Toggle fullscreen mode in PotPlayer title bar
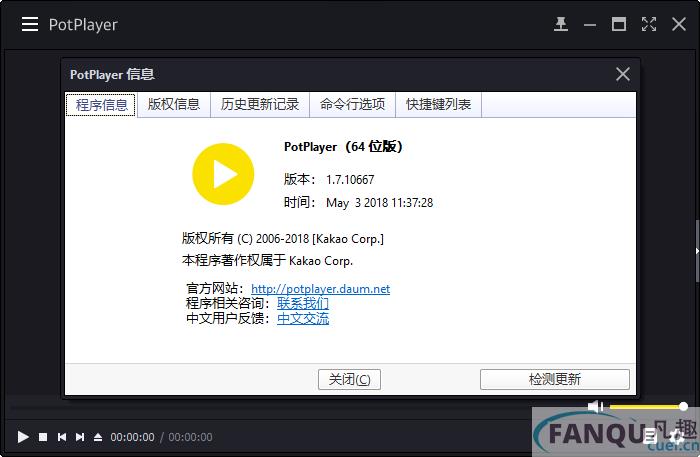Viewport: 700px width, 457px height. click(649, 24)
